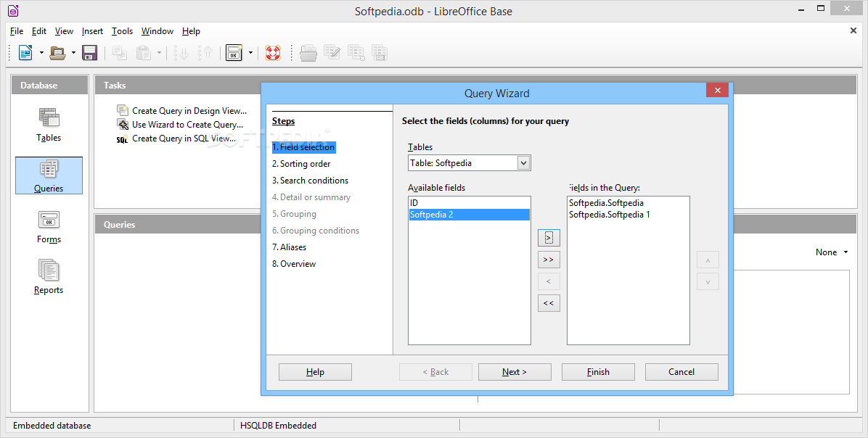Open the New document dropdown arrow
This screenshot has width=868, height=438.
coord(41,53)
